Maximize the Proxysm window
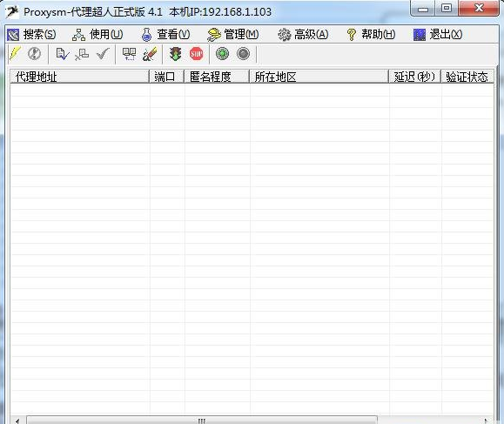This screenshot has height=424, width=504. 447,9
